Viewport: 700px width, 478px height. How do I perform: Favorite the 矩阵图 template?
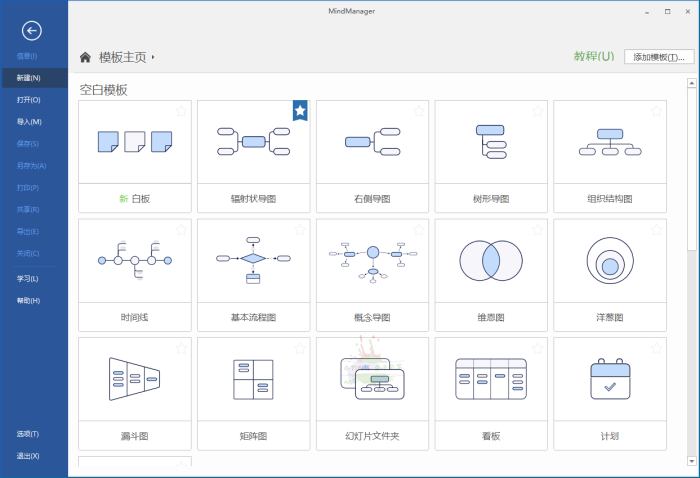click(x=300, y=348)
